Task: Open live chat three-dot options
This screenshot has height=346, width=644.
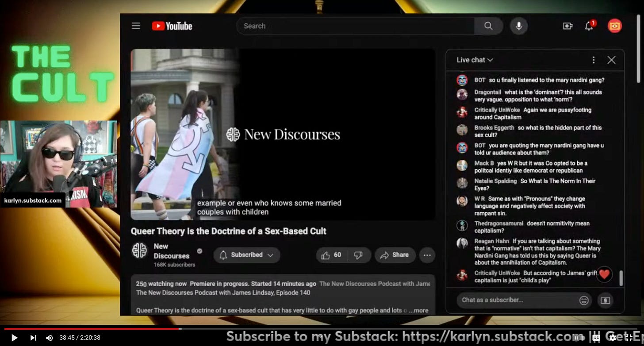Action: 594,60
